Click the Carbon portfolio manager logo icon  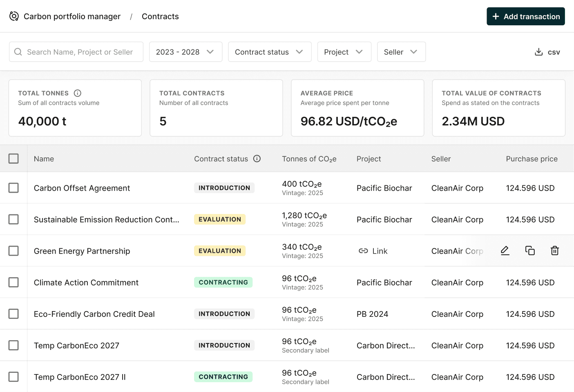[x=14, y=16]
